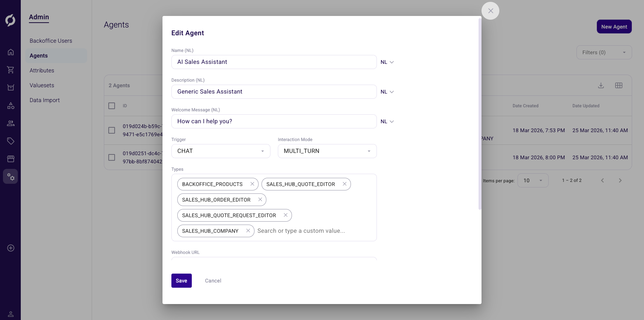The width and height of the screenshot is (644, 320).
Task: Open Valuesets in the Admin menu
Action: pos(42,85)
